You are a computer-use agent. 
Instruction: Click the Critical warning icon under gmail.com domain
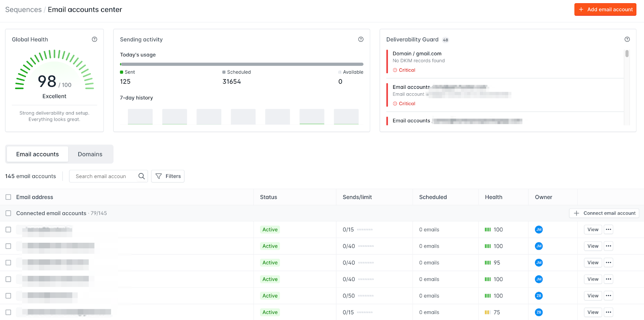point(395,70)
